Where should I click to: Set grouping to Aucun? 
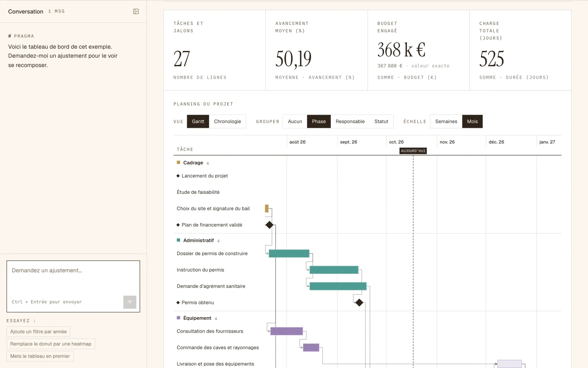pyautogui.click(x=295, y=121)
